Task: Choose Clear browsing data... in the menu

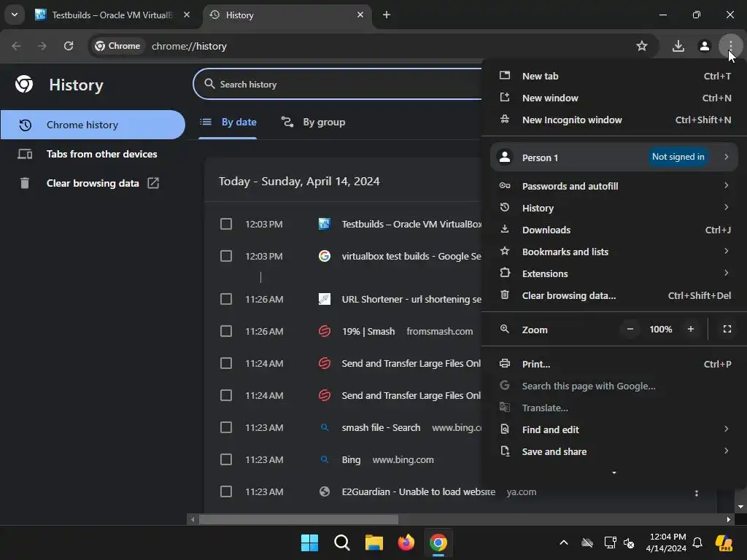Action: click(614, 296)
